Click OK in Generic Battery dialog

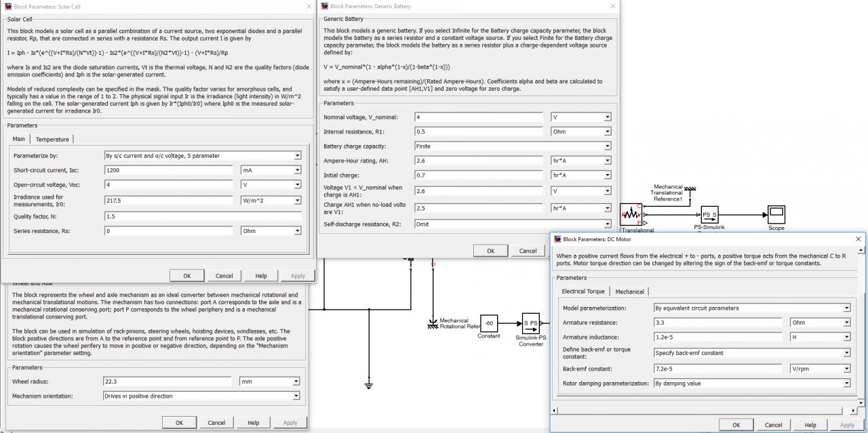491,251
